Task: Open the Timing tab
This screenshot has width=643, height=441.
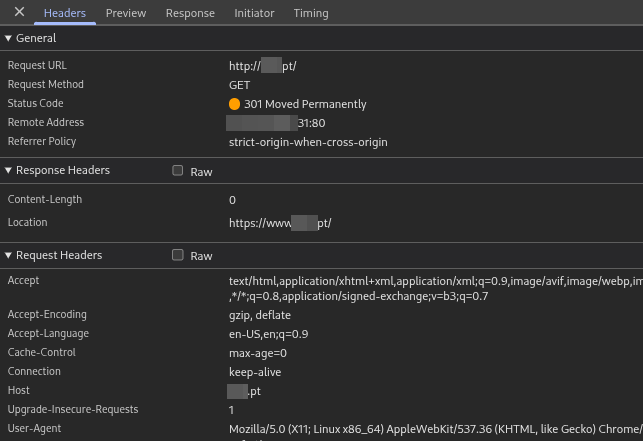Action: [311, 13]
